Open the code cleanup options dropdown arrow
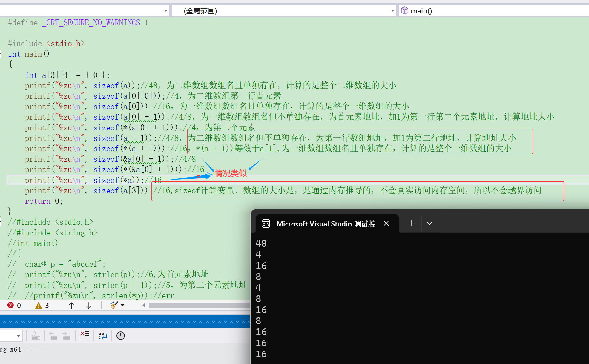Screen dimensions: 589x364 [x=122, y=305]
